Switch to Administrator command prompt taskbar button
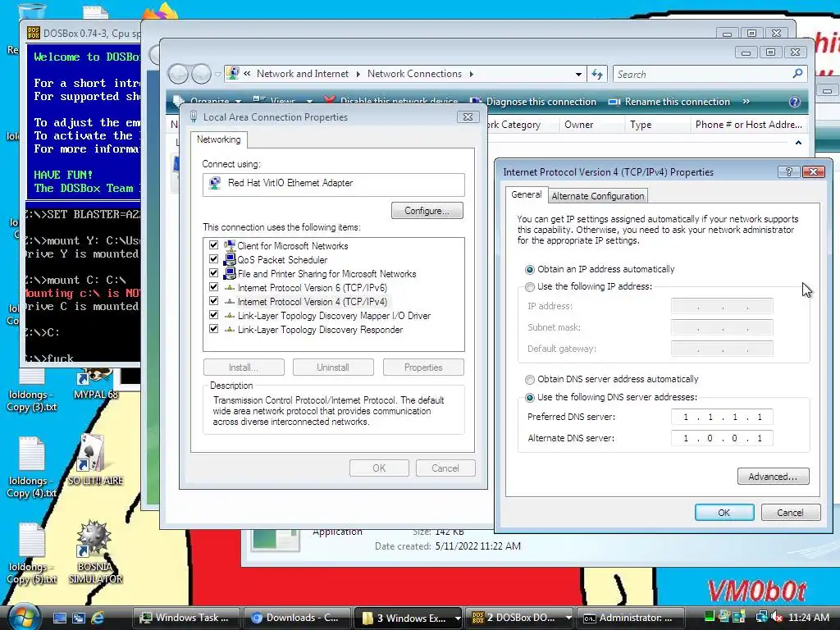Screen dimensions: 840x630 630,618
